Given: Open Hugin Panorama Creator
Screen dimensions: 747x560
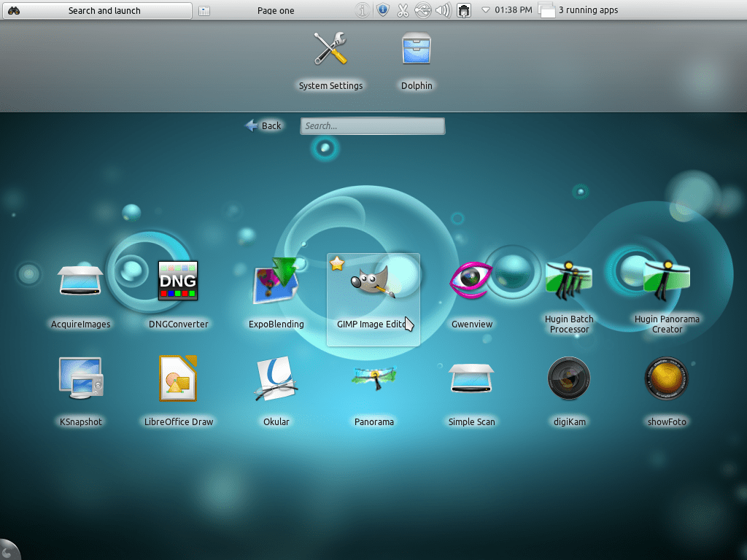Looking at the screenshot, I should (x=667, y=297).
